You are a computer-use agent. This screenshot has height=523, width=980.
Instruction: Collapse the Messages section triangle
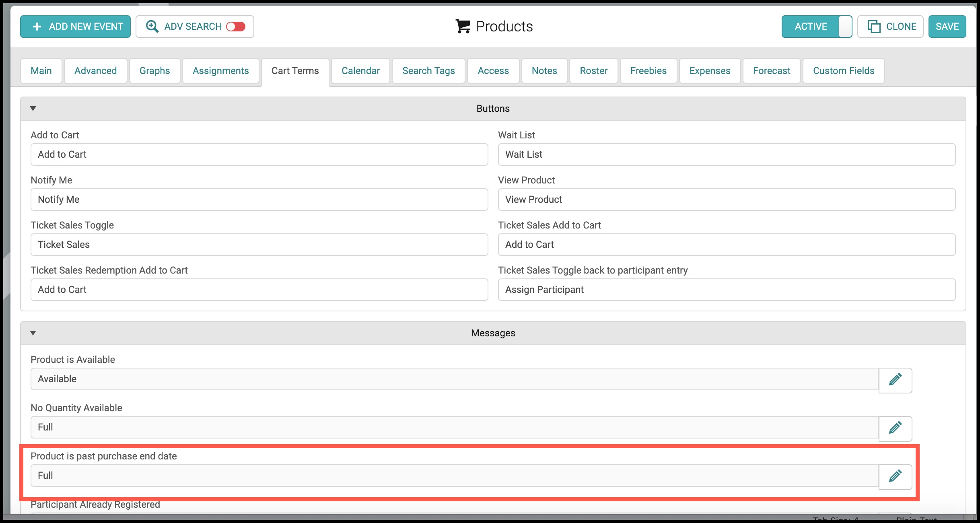(x=33, y=333)
